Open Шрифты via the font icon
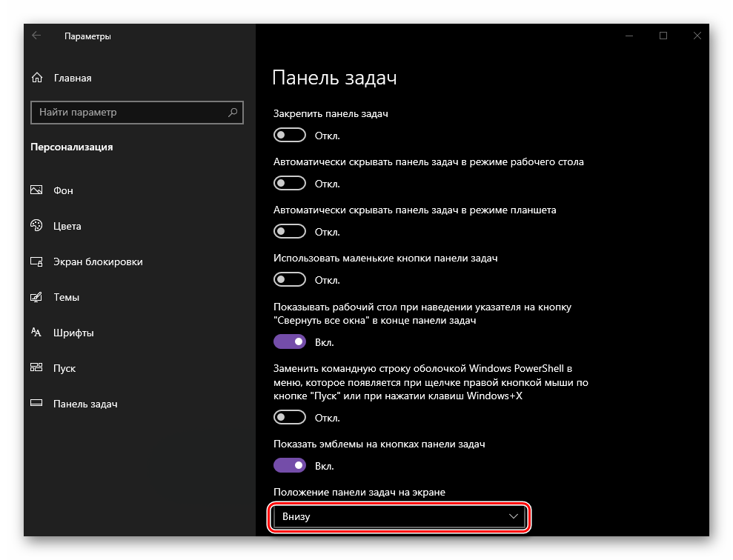733x560 pixels. point(36,333)
